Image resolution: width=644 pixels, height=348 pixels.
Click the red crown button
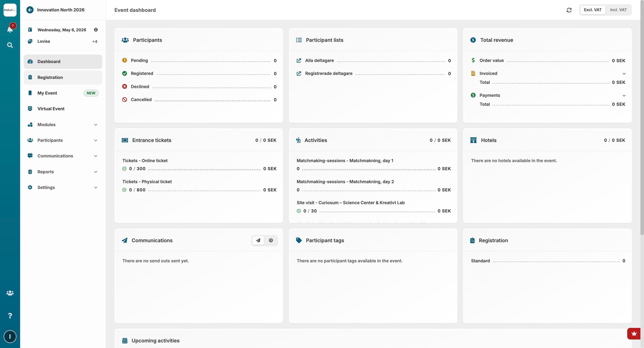[634, 333]
